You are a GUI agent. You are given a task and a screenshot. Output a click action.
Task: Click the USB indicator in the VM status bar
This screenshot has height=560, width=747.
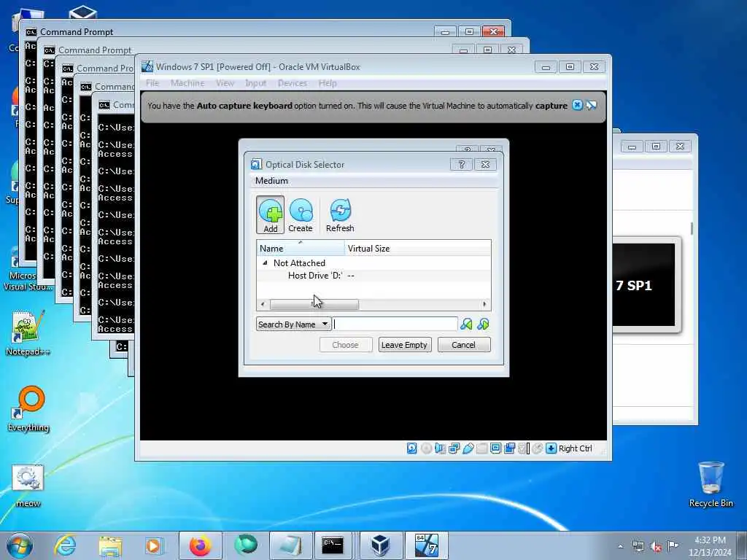[468, 448]
